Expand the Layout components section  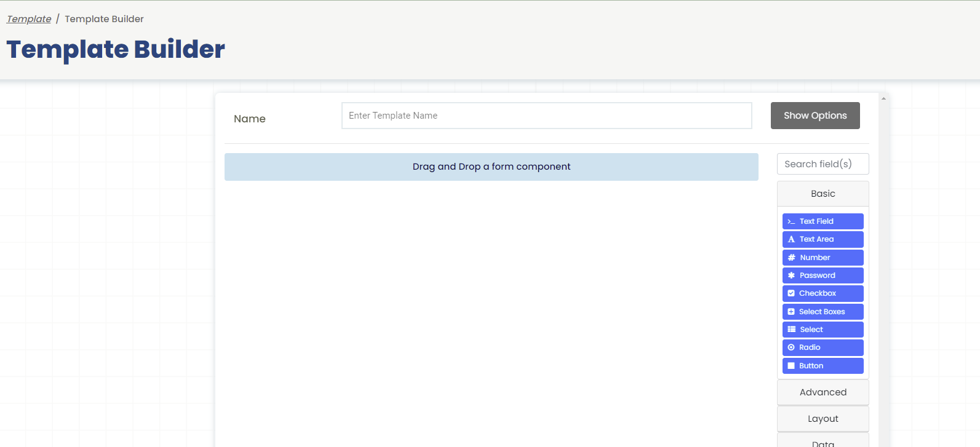tap(823, 419)
